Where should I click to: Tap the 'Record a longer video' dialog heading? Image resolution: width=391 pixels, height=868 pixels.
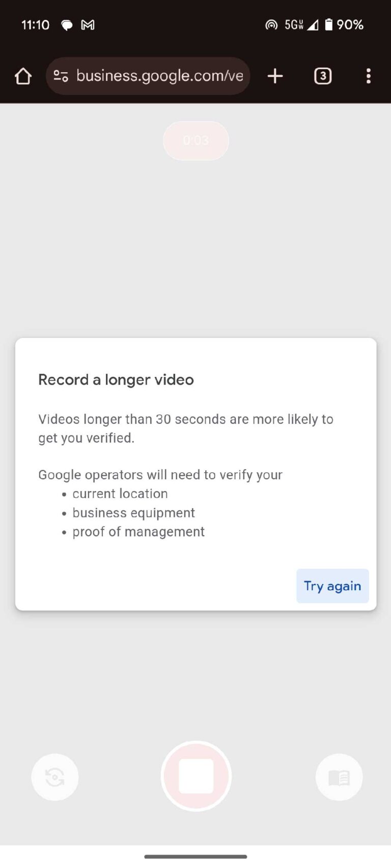116,380
